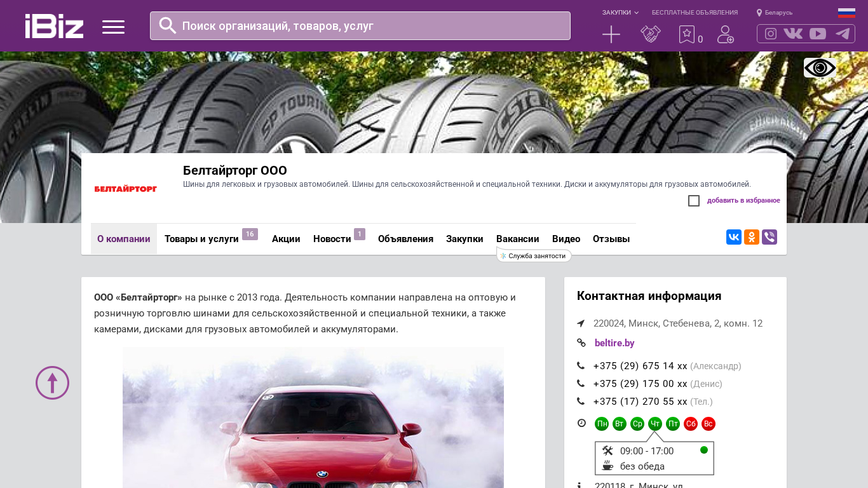Viewport: 868px width, 488px height.
Task: Switch to О компании tab
Action: coord(124,239)
